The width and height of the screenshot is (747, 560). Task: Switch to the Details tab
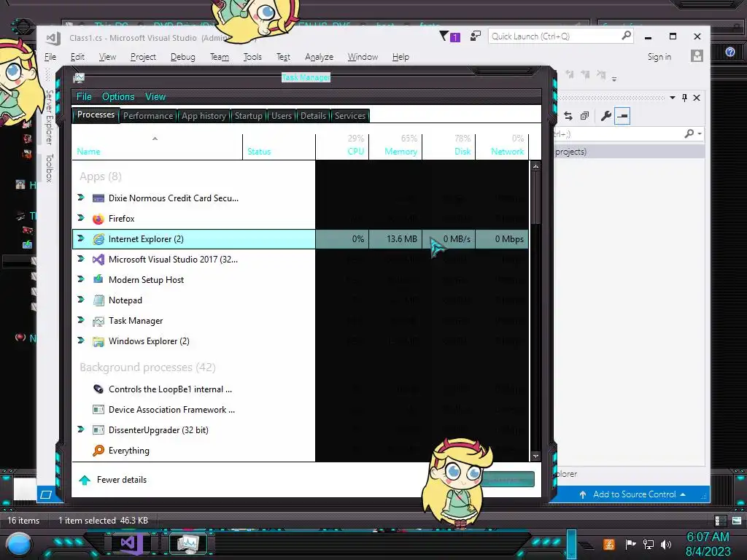pyautogui.click(x=313, y=116)
